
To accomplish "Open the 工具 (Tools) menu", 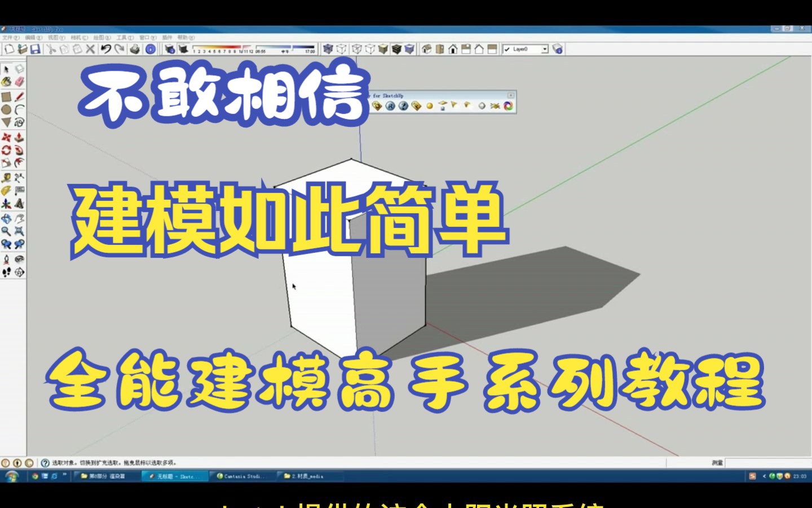I will (x=125, y=38).
